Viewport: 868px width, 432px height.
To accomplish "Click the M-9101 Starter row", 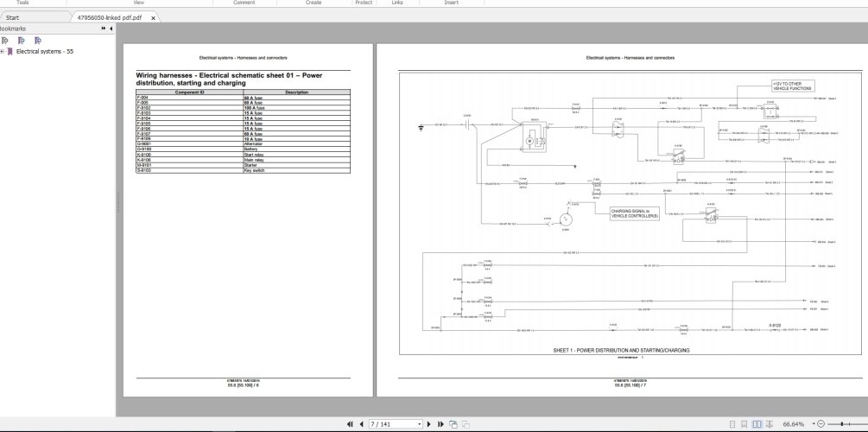I will (x=243, y=165).
